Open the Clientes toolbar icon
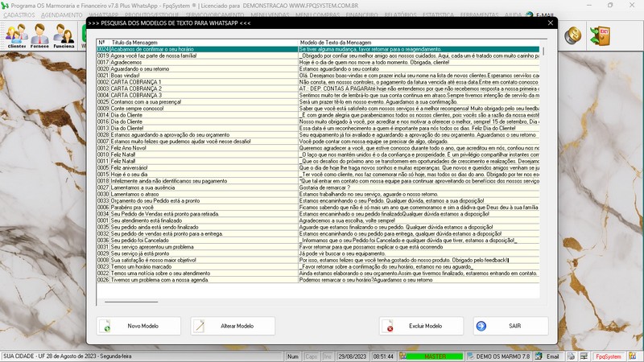 [x=17, y=35]
